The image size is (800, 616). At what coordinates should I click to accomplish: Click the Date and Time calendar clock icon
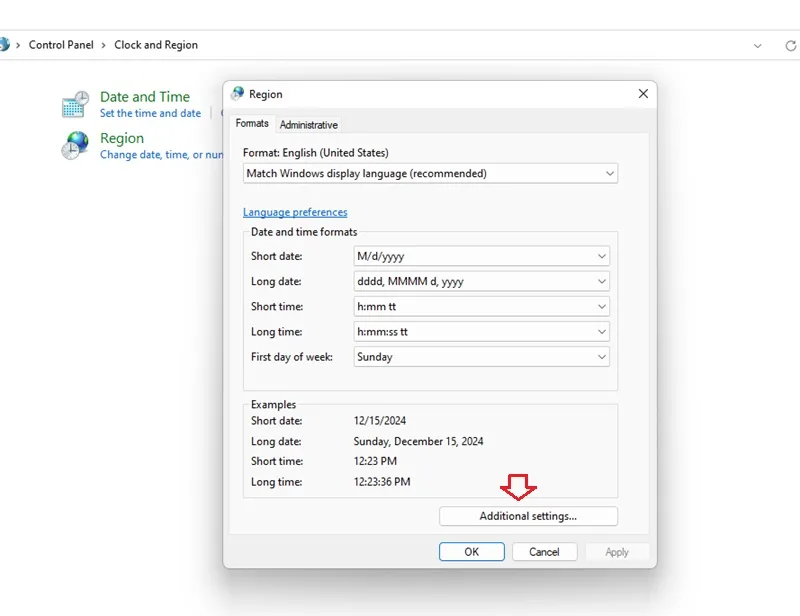(x=76, y=104)
